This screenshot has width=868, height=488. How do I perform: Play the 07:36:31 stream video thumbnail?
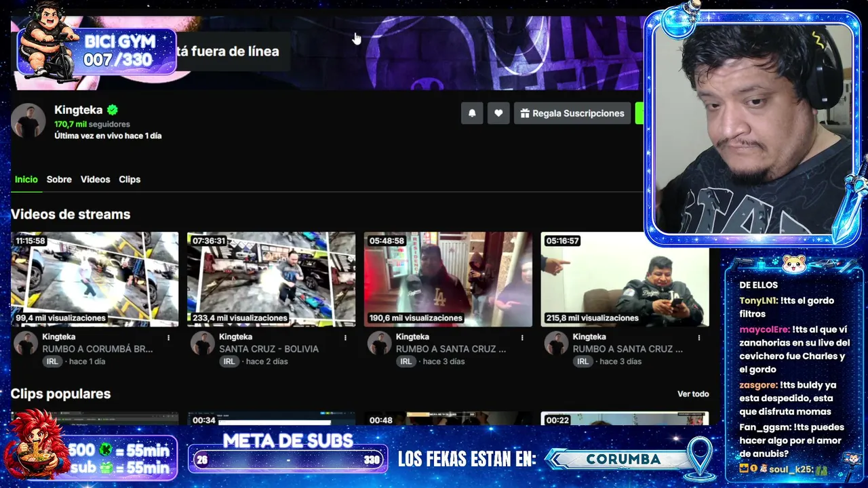pos(271,279)
